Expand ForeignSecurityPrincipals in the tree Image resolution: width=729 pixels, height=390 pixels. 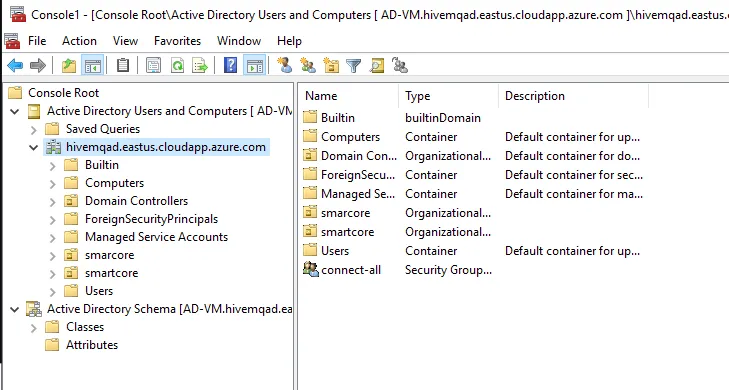click(53, 220)
